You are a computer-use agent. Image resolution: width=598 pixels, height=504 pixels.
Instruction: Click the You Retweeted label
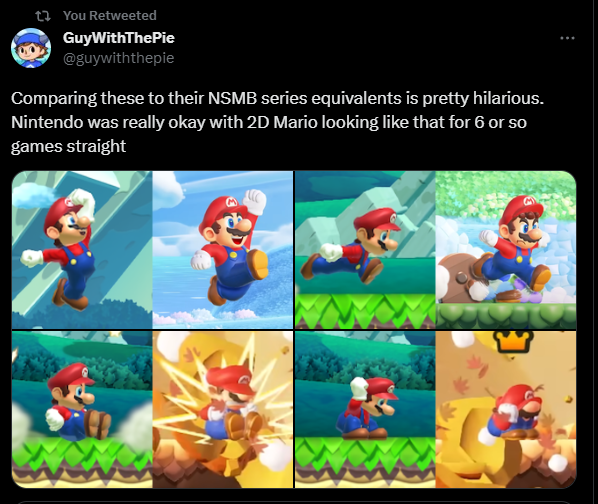110,16
